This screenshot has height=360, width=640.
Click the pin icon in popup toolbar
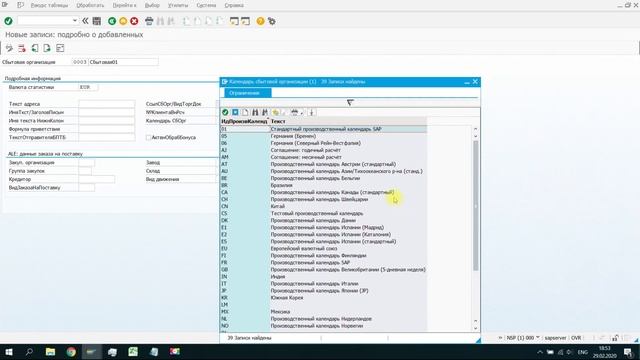click(311, 112)
